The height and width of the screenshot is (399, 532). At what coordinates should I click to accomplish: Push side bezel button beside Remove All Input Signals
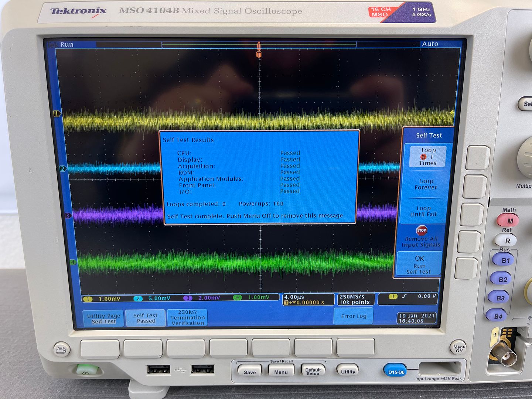[x=469, y=242]
